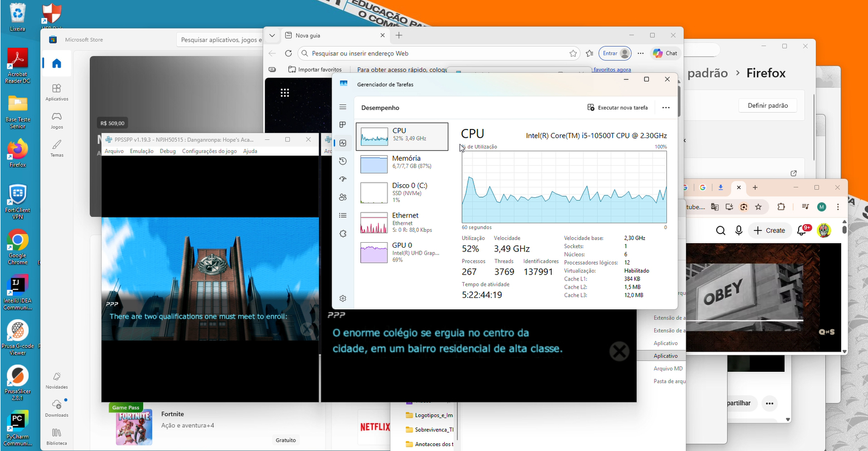Select Memória performance graph thumbnail

[x=374, y=164]
